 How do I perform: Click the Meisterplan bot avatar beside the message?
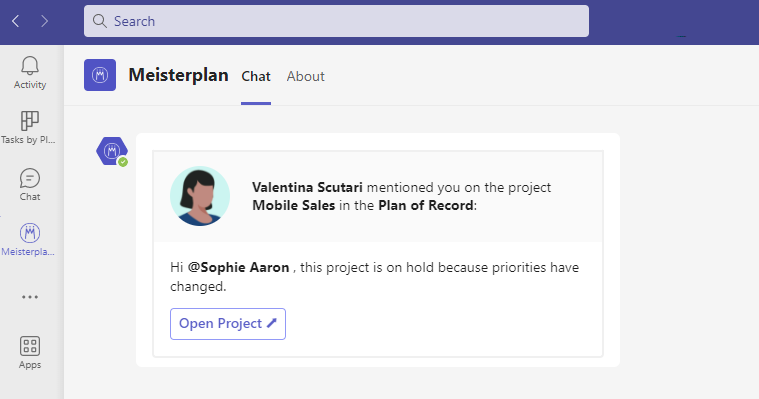pyautogui.click(x=112, y=152)
